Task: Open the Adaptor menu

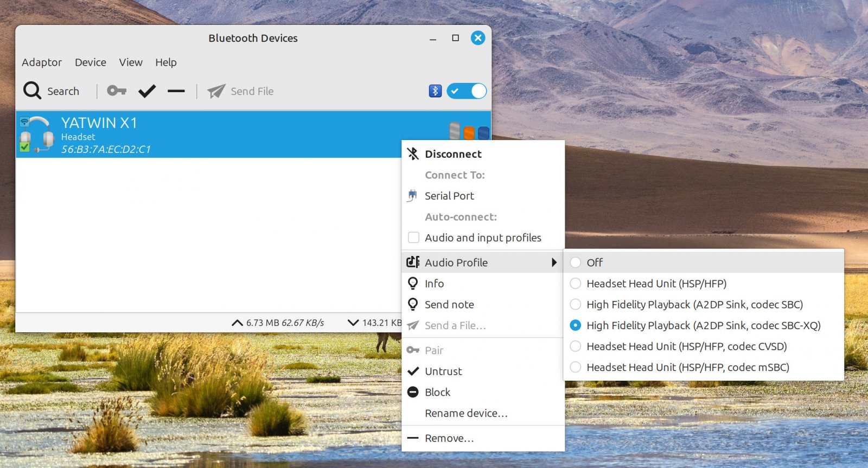Action: tap(42, 62)
